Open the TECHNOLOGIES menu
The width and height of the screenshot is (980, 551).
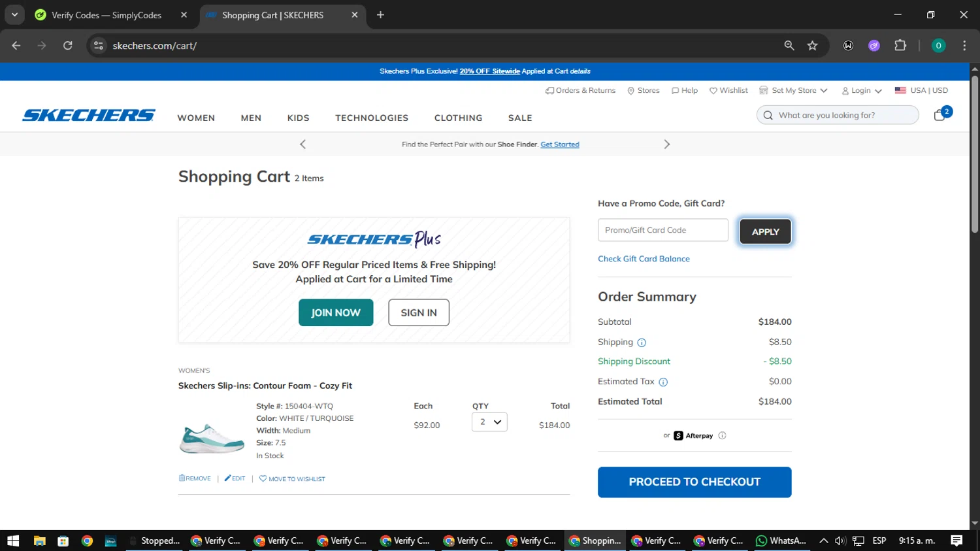[x=372, y=118]
